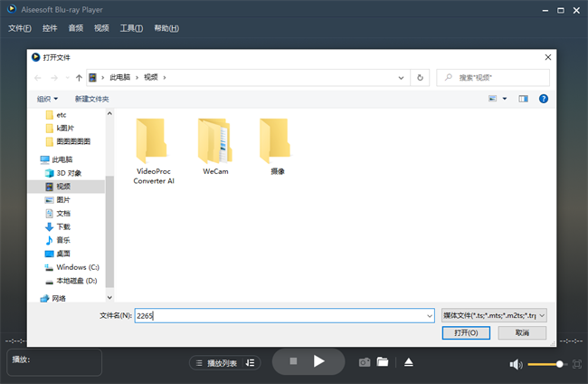This screenshot has height=384, width=588.
Task: Open help with question mark icon
Action: pos(544,99)
